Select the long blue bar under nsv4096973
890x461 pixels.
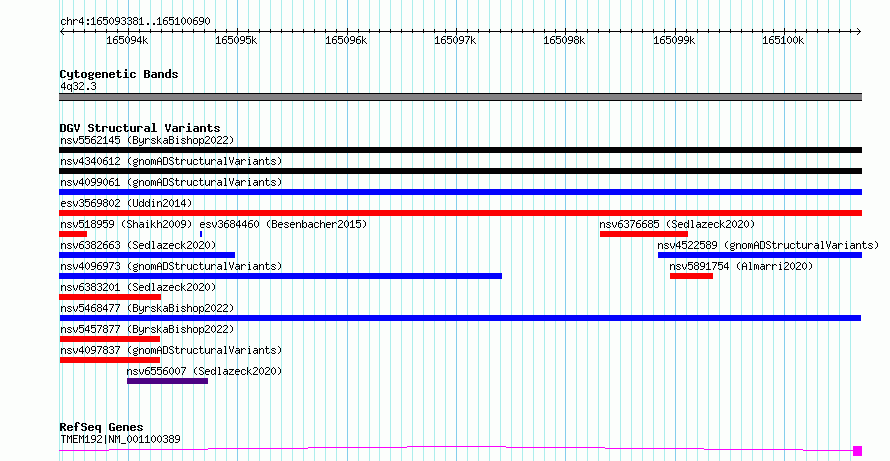[x=280, y=276]
